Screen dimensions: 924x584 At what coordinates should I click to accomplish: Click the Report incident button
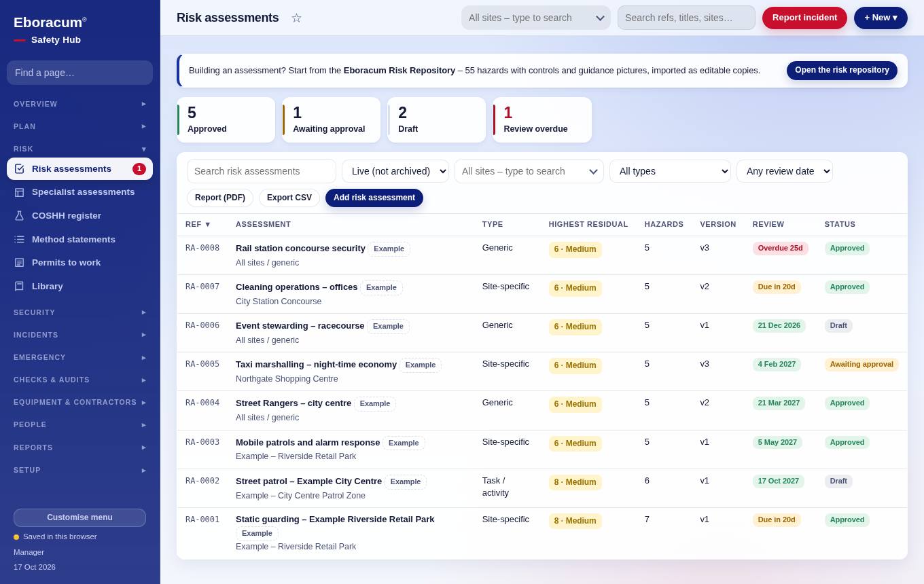point(804,18)
